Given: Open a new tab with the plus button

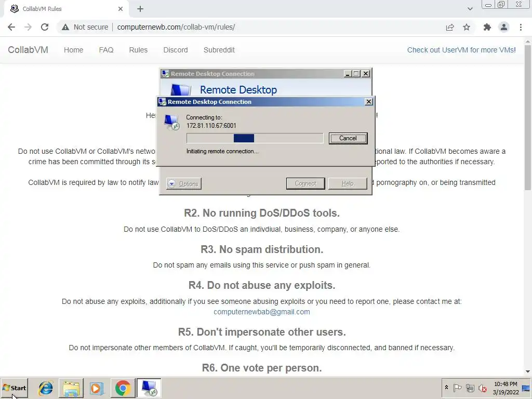Looking at the screenshot, I should click(x=140, y=9).
